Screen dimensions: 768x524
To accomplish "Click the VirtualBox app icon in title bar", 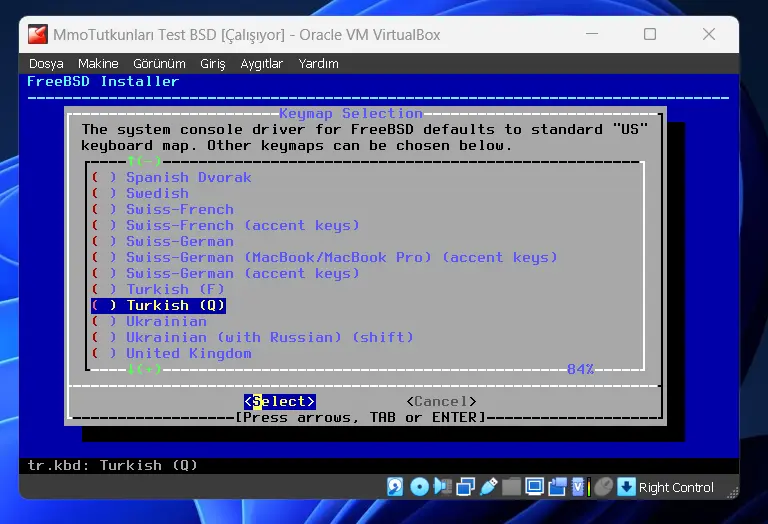I will point(38,34).
